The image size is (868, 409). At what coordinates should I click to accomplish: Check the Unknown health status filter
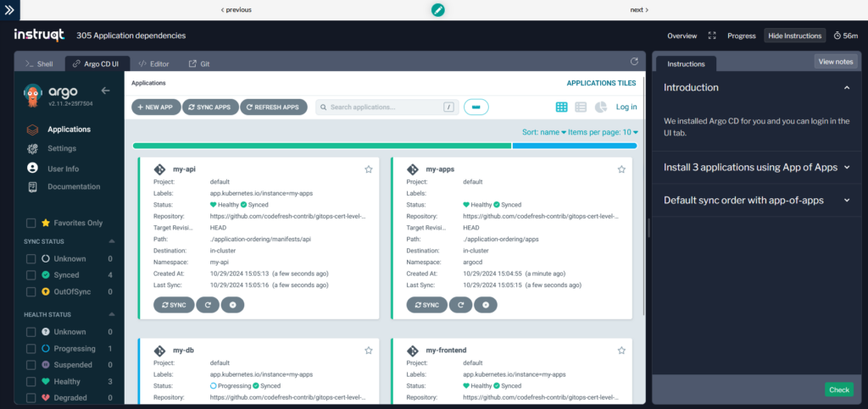tap(31, 332)
